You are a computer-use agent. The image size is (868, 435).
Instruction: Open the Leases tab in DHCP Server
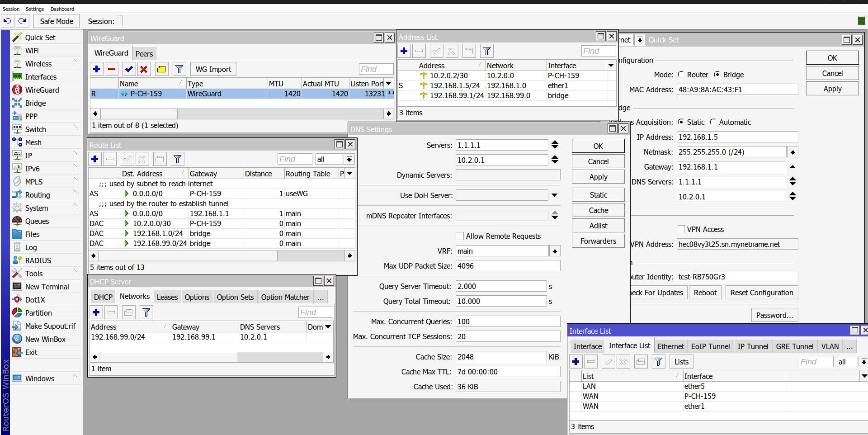[167, 297]
